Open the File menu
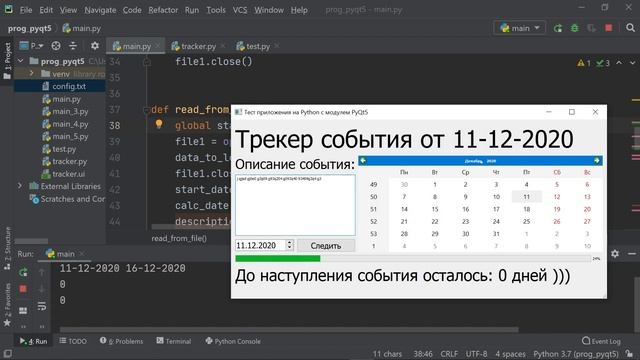640x360 pixels. click(x=26, y=10)
